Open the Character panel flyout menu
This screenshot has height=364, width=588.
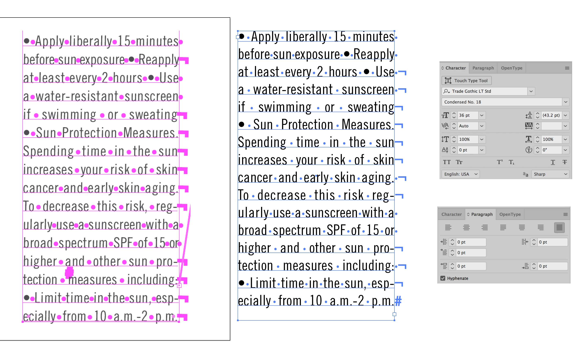click(567, 68)
